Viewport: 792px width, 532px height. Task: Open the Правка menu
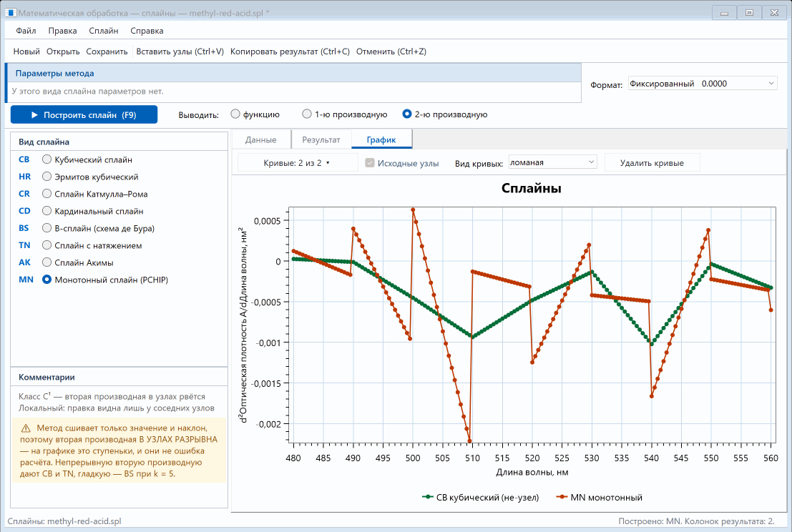click(63, 31)
